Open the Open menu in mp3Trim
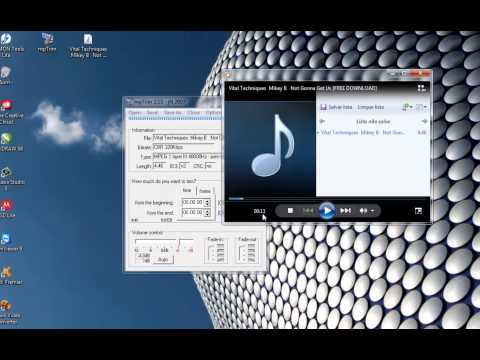 tap(135, 113)
